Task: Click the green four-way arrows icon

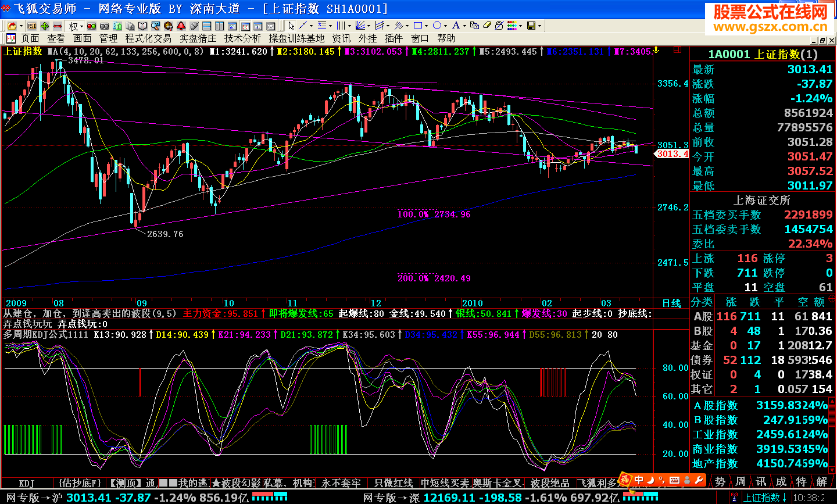Action: tap(45, 26)
